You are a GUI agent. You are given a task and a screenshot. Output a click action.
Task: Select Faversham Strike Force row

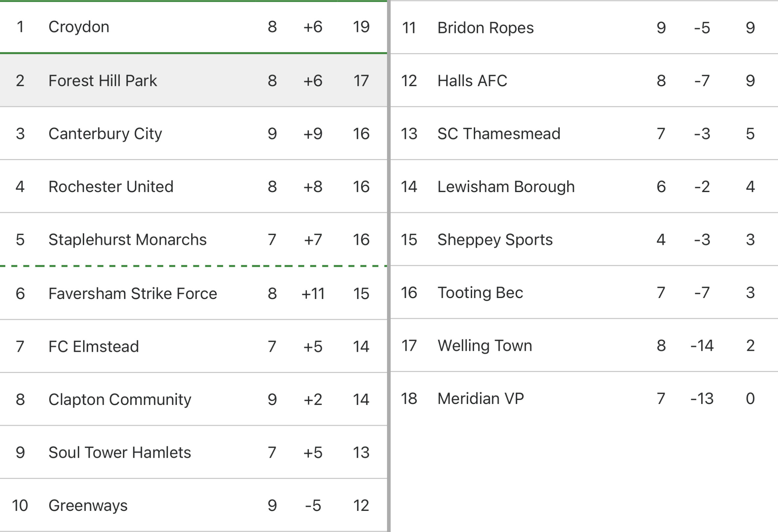193,293
